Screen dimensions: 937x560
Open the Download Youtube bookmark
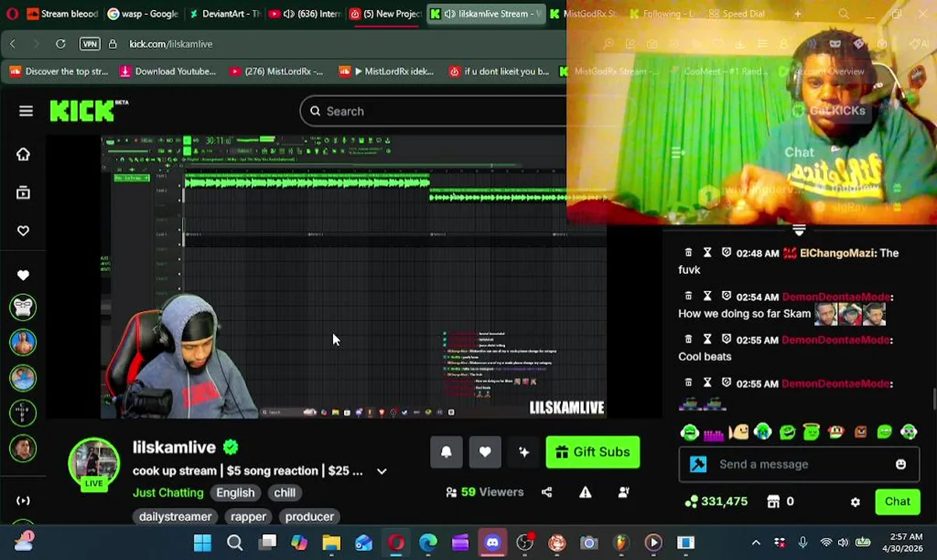click(167, 72)
